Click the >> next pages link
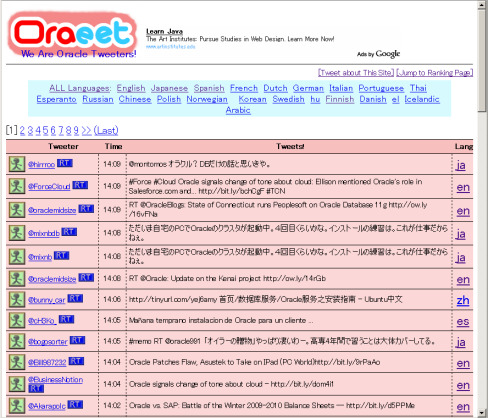The width and height of the screenshot is (488, 418). pyautogui.click(x=86, y=130)
